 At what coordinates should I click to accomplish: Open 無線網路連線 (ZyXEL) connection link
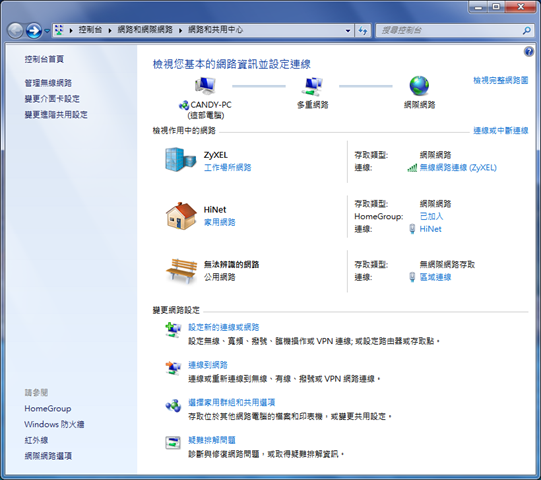click(x=458, y=168)
